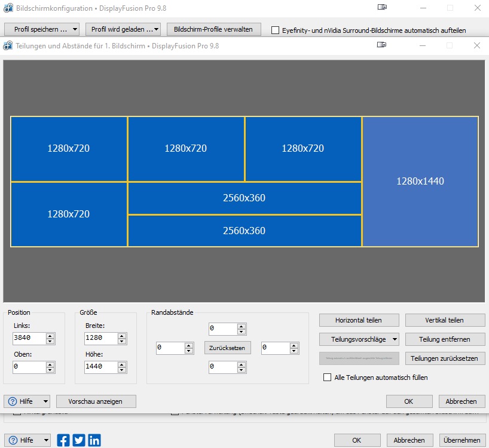Click Zurücksetzen button in Randabstände
Image resolution: width=489 pixels, height=448 pixels.
pos(227,348)
